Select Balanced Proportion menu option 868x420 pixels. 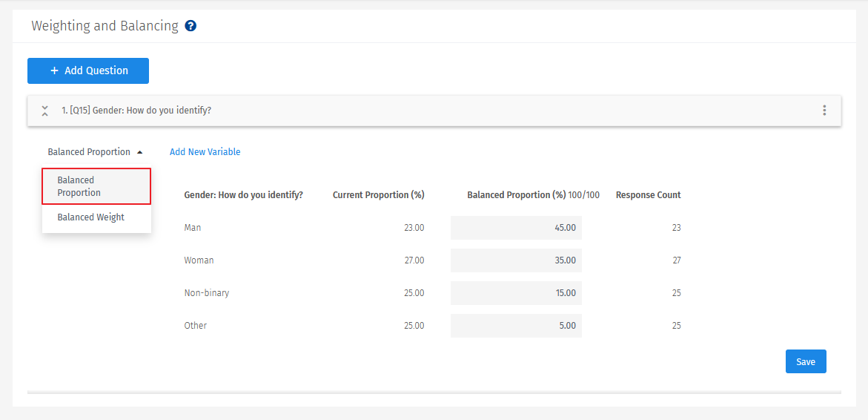[96, 186]
